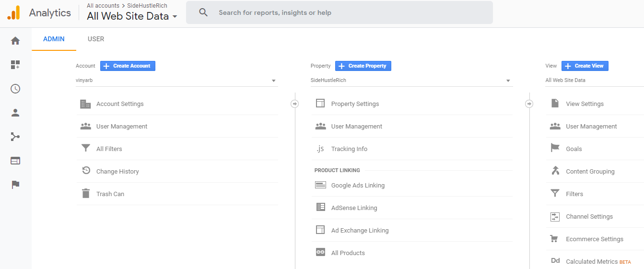This screenshot has height=269, width=644.
Task: Click the Property Settings layout icon
Action: tap(320, 103)
